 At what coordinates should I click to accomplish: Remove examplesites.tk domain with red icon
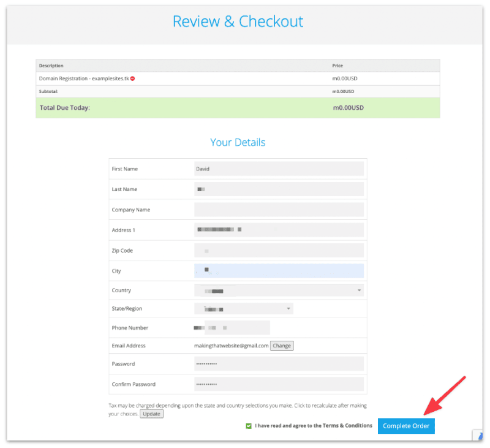tap(133, 78)
